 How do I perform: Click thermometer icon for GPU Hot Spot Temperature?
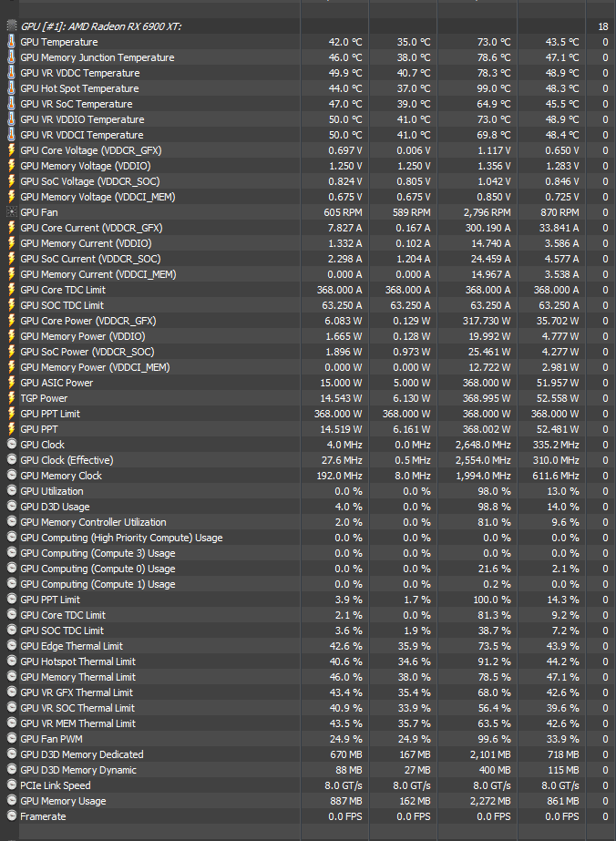click(x=12, y=88)
